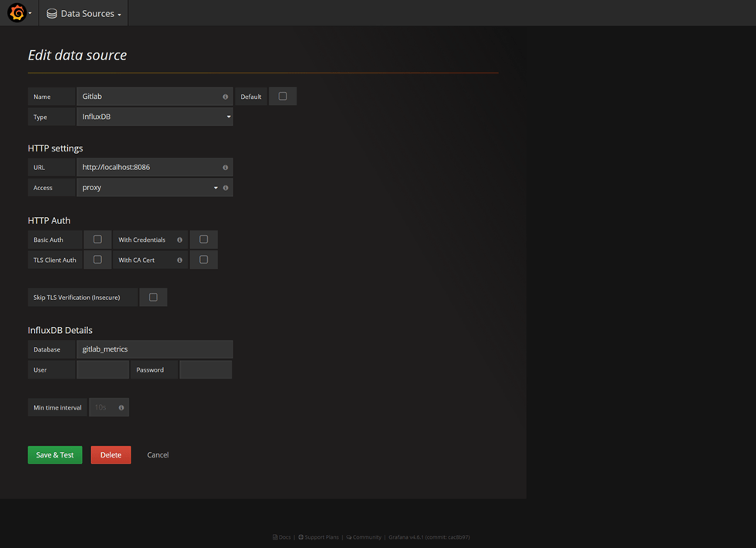756x548 pixels.
Task: Show info tooltip for With CA Cert
Action: 180,260
